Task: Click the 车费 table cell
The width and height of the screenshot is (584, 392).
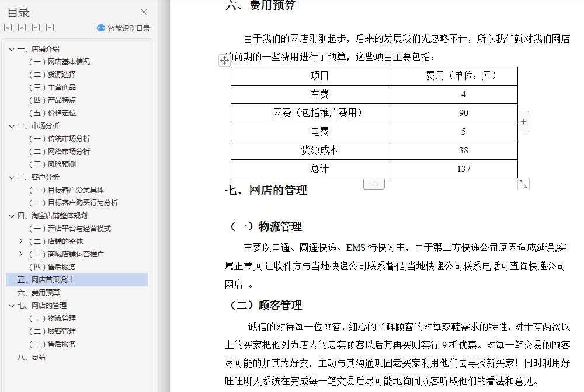Action: click(311, 94)
